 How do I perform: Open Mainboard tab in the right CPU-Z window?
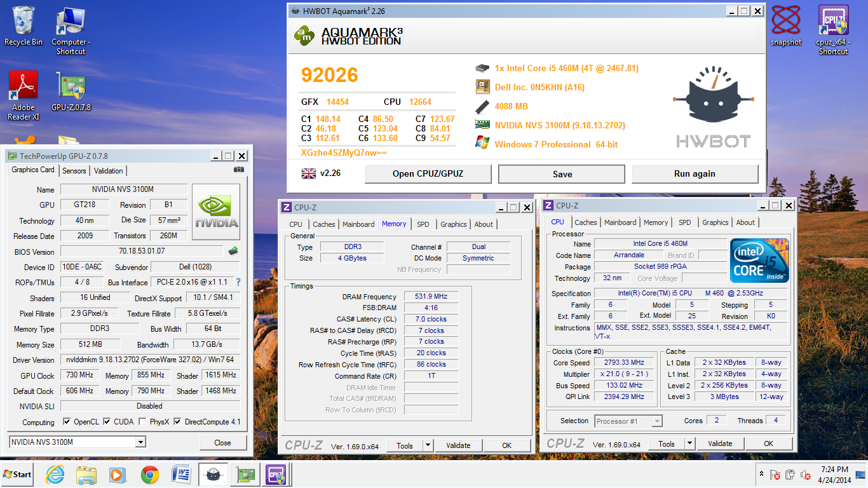click(x=620, y=222)
